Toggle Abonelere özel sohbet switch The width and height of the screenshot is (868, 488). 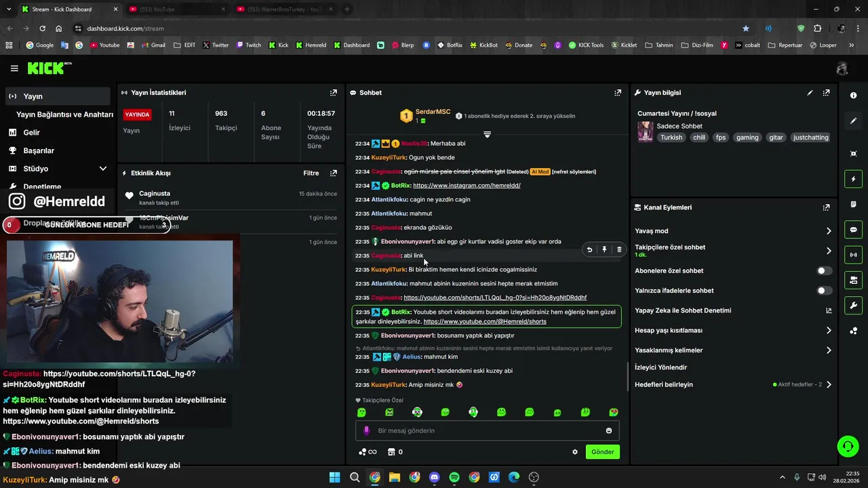pyautogui.click(x=824, y=270)
